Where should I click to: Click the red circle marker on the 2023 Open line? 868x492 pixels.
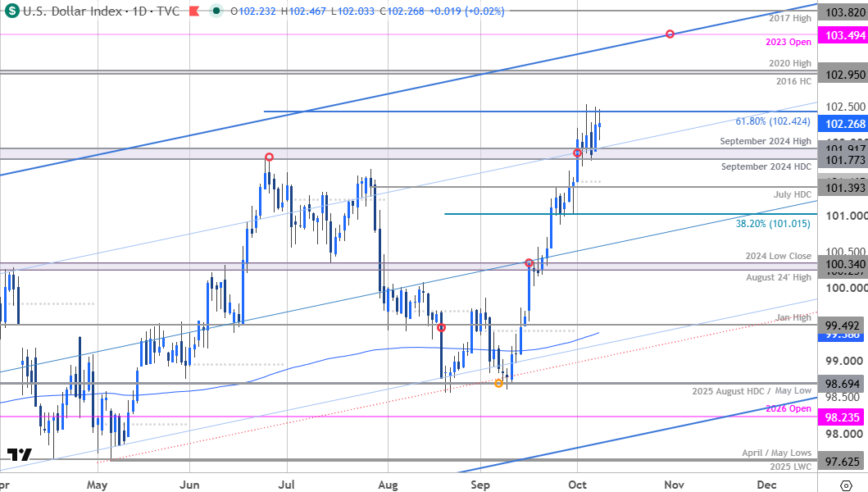pos(670,34)
